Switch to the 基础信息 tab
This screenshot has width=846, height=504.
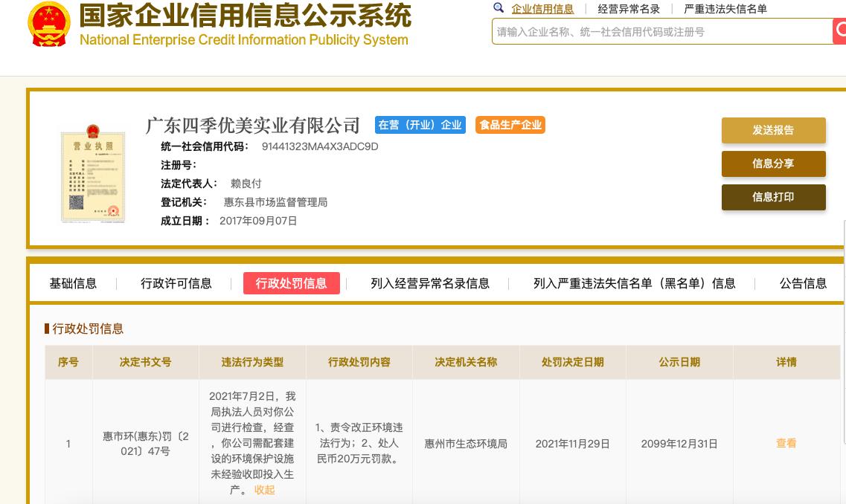tap(73, 283)
